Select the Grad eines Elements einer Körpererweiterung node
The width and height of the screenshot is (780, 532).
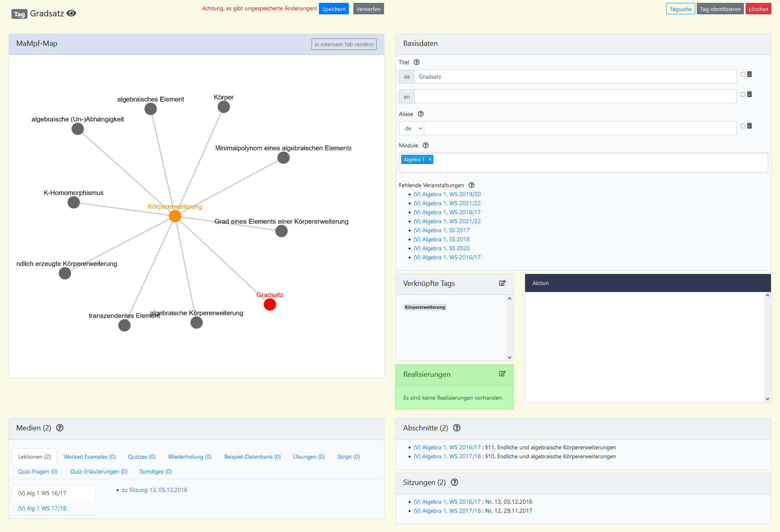point(282,231)
